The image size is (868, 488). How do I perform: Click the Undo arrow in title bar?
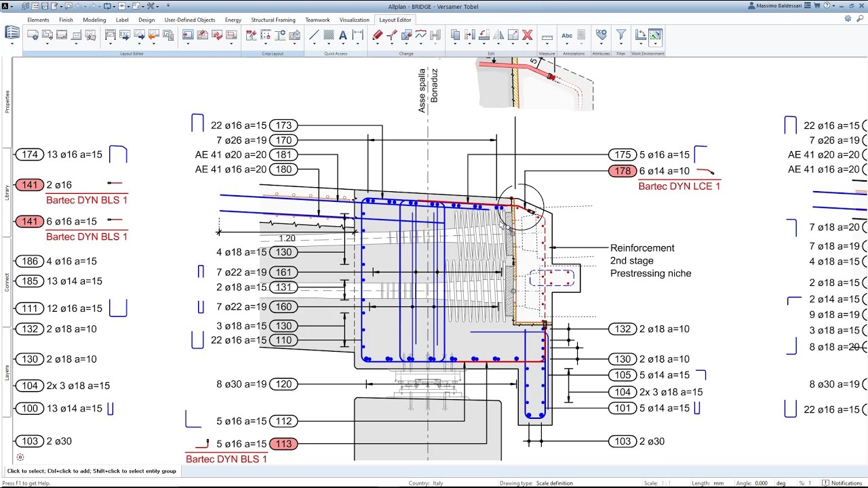click(x=79, y=6)
